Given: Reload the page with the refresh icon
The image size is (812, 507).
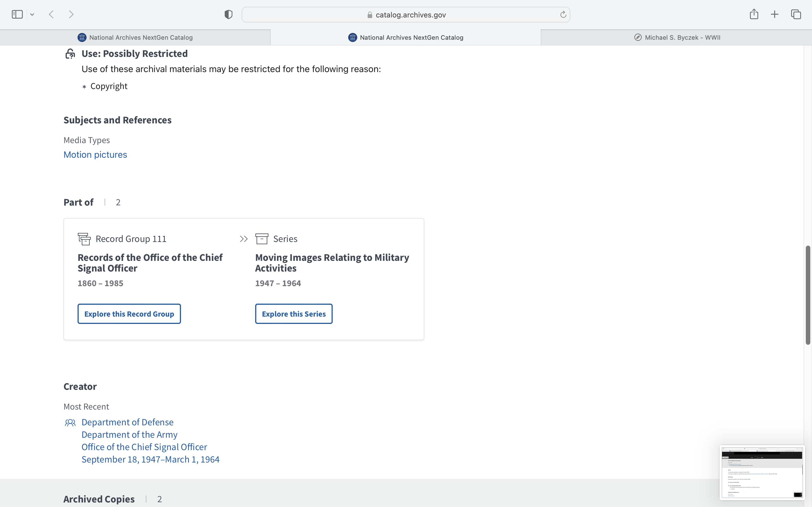Looking at the screenshot, I should [563, 14].
